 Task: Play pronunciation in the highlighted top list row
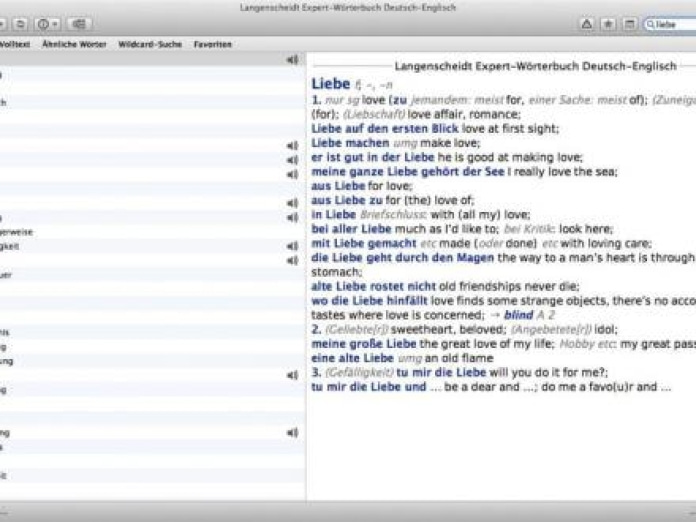coord(293,59)
